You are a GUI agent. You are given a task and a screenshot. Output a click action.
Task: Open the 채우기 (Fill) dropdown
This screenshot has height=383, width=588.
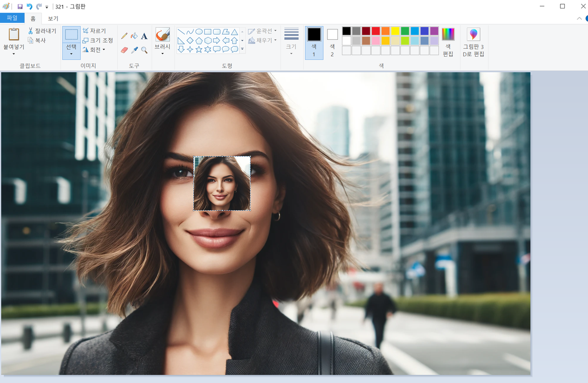tap(262, 40)
